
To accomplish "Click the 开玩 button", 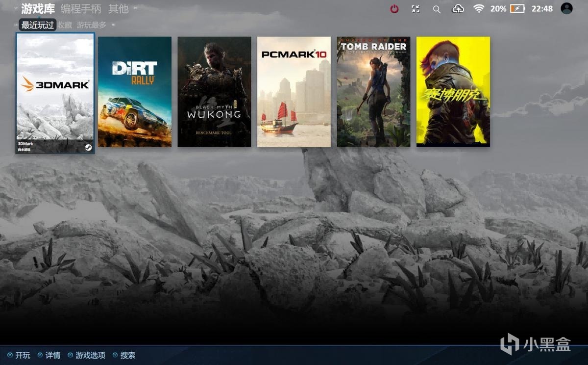I will [x=19, y=355].
